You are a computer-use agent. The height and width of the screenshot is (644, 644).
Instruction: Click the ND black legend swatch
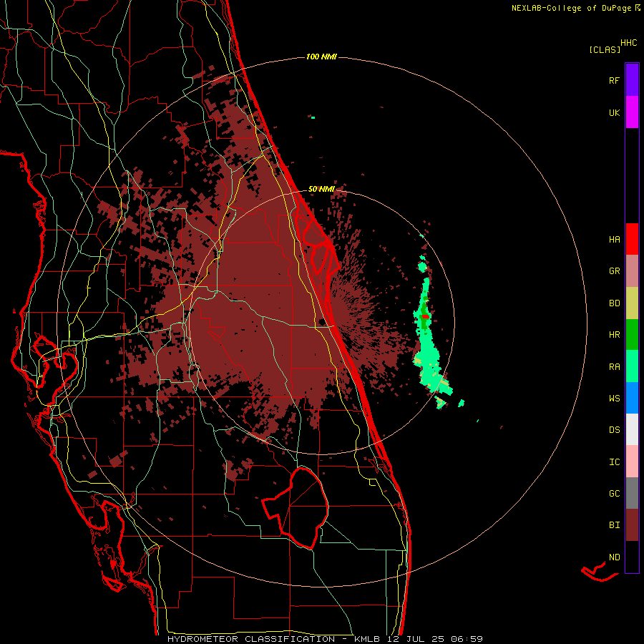pyautogui.click(x=632, y=557)
